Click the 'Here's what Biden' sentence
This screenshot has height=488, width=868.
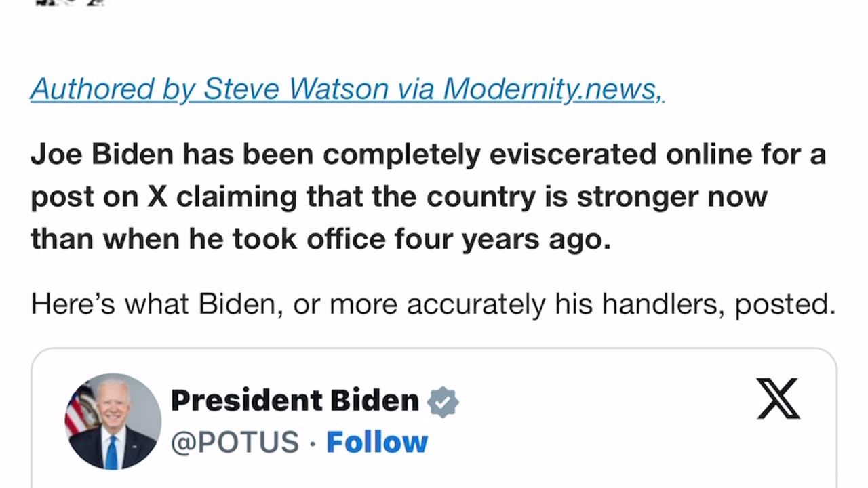[433, 305]
